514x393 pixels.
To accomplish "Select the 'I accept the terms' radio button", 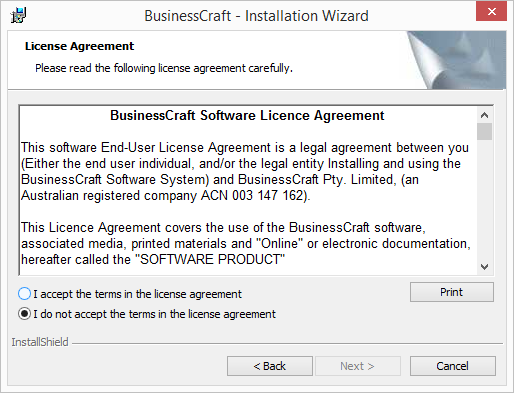I will click(24, 294).
